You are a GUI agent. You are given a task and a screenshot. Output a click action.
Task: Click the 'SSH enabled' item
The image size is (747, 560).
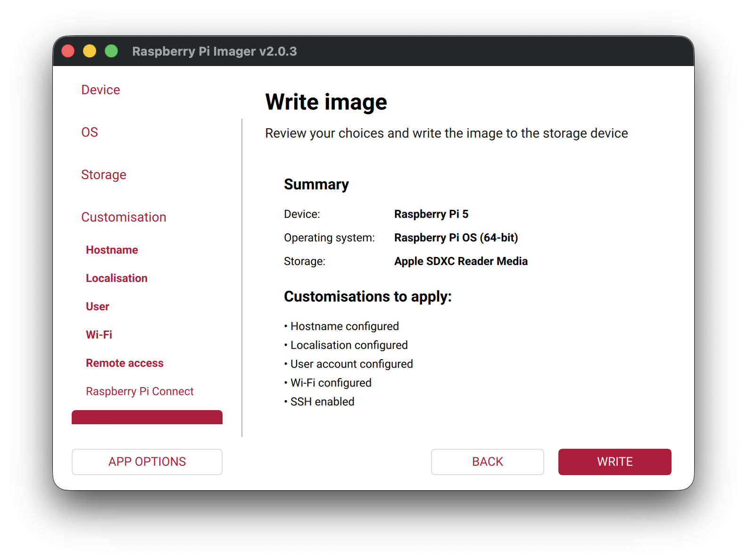click(x=319, y=402)
